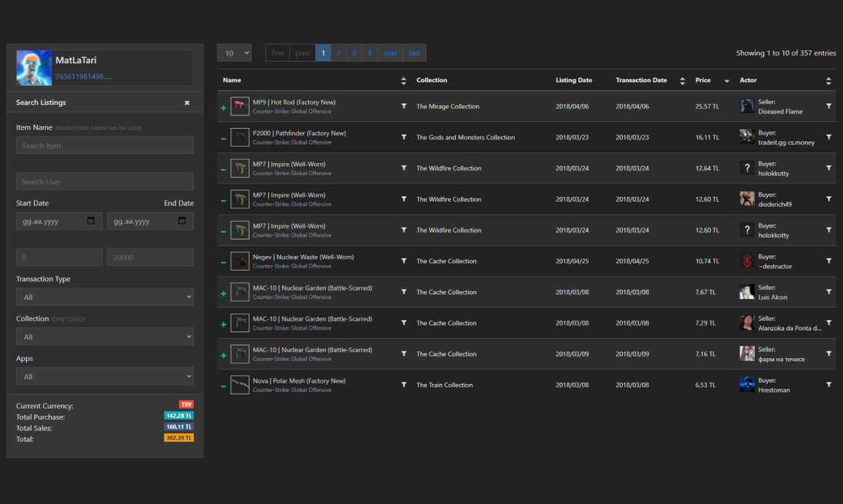The image size is (843, 504).
Task: Filter by actor Luis Alcon icon
Action: (x=828, y=292)
